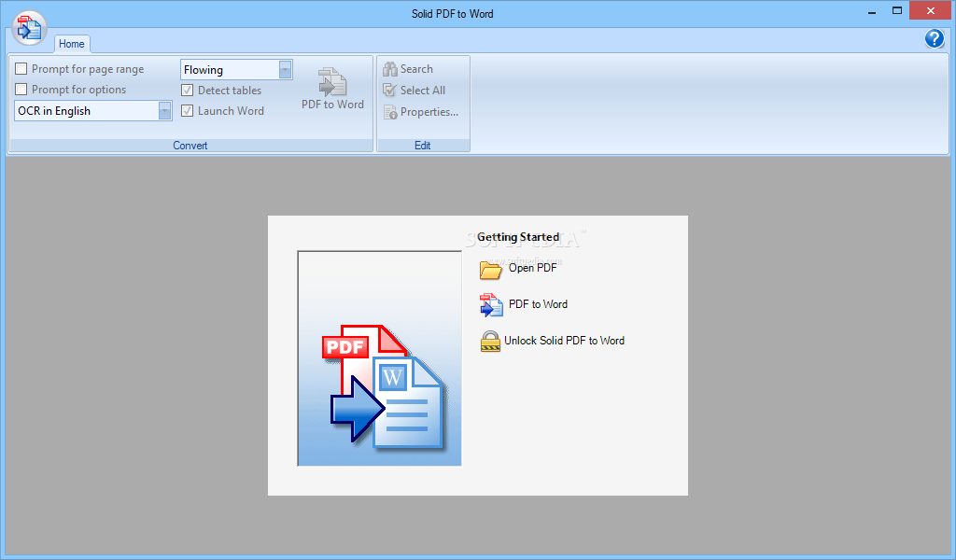
Task: Click the PDF to Word icon under Getting Started
Action: click(x=491, y=304)
